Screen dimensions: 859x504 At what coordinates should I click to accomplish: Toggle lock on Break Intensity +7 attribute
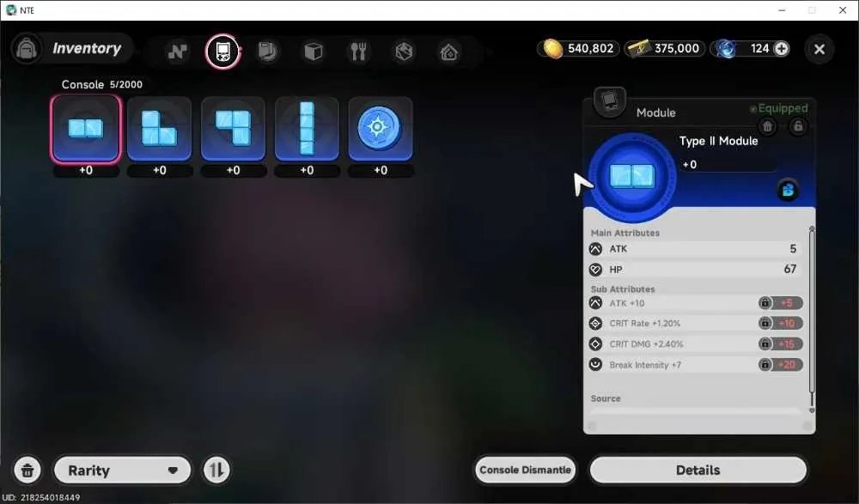[765, 364]
